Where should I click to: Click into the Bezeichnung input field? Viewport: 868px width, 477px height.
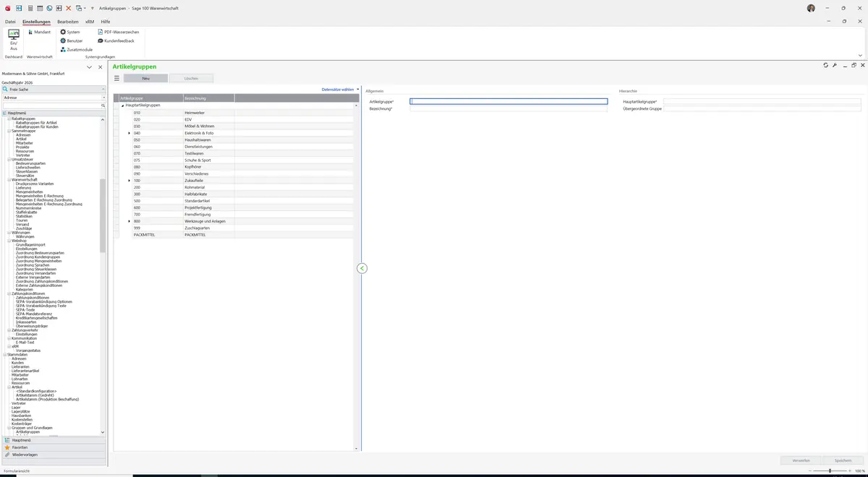(509, 108)
